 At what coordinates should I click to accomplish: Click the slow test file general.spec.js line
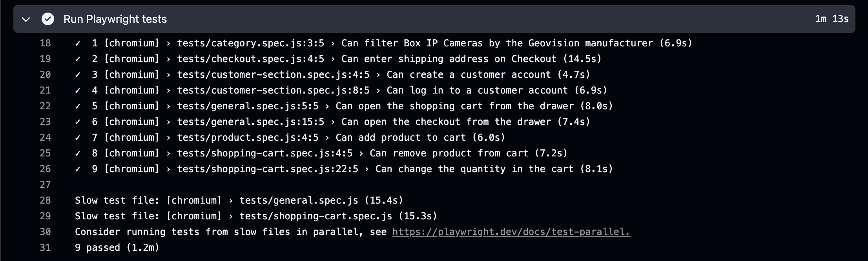click(x=239, y=200)
